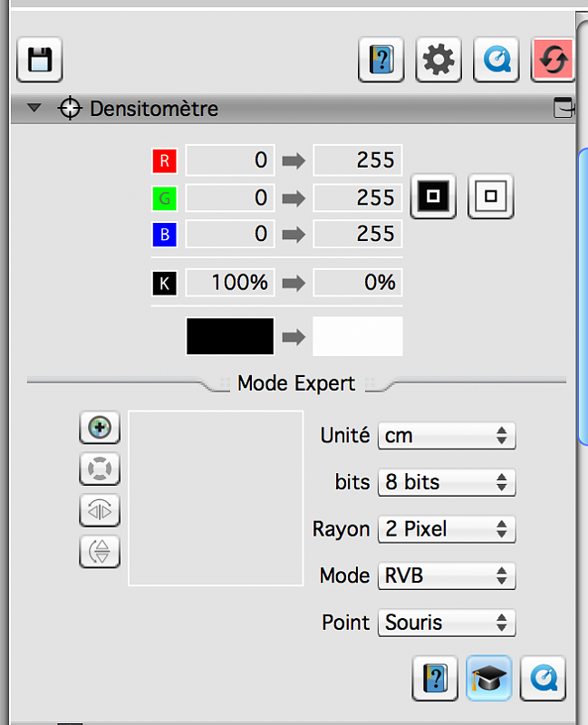Open the Mode dropdown showing RVB
This screenshot has height=725, width=588.
[447, 576]
